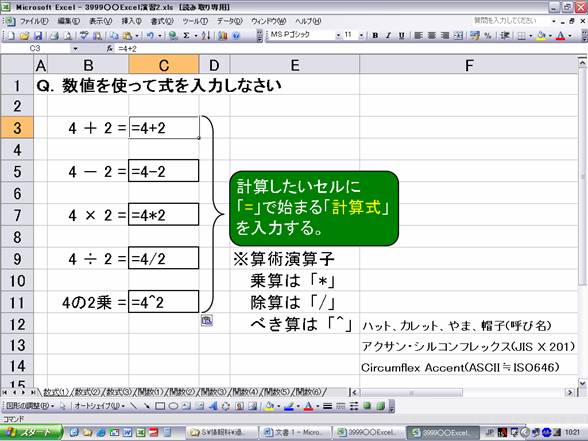Click the red font color swatch button
588x441 pixels.
click(561, 36)
